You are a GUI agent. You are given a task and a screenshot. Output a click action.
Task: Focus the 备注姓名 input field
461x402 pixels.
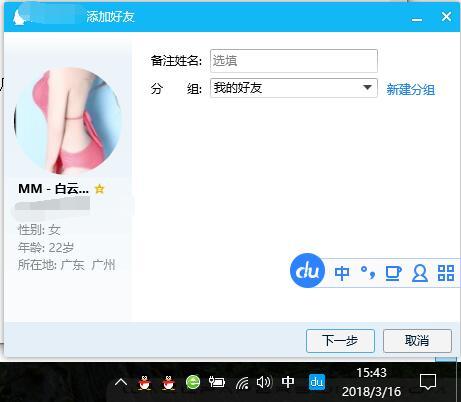pyautogui.click(x=294, y=61)
